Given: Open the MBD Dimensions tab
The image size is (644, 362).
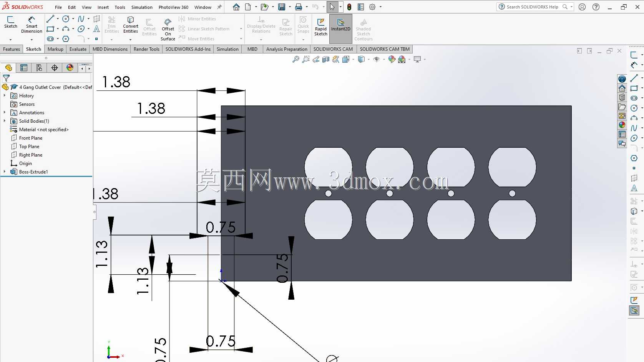Looking at the screenshot, I should pos(110,49).
